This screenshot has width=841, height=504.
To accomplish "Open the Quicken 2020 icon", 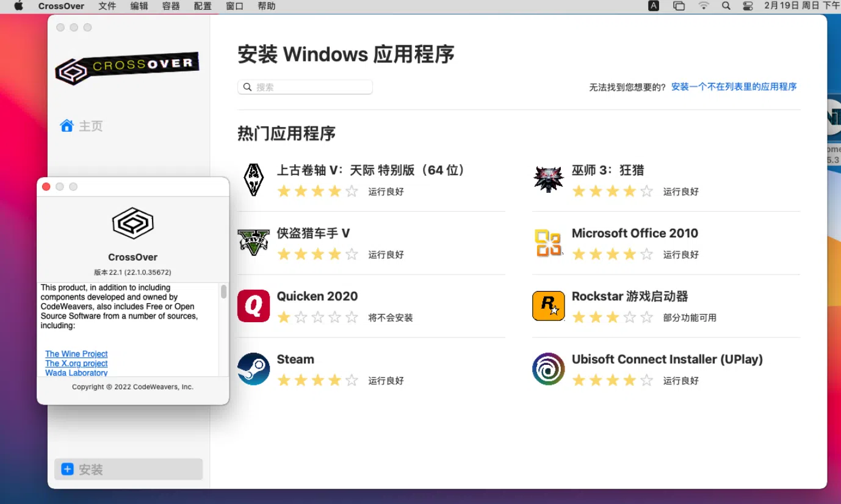I will click(x=253, y=306).
